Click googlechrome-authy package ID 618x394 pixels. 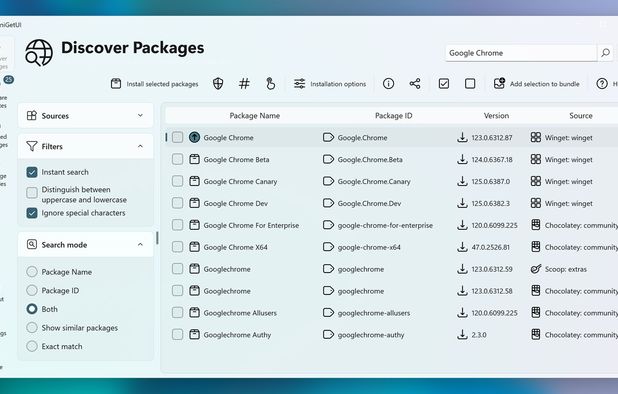[x=371, y=335]
